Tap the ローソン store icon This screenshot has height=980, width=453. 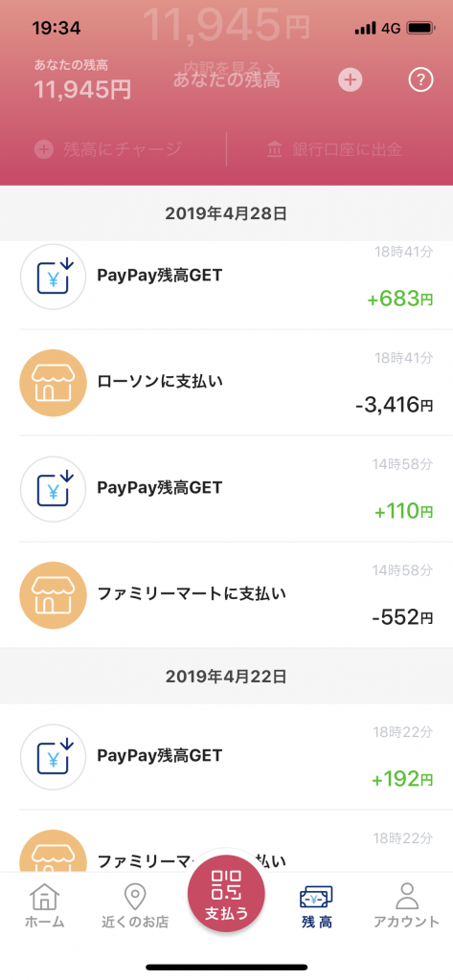[x=54, y=382]
